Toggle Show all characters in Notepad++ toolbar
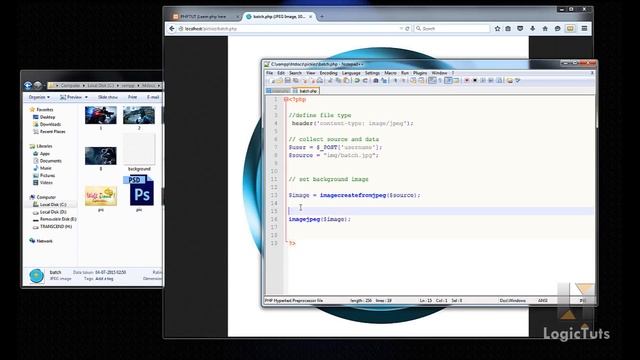The image size is (640, 360). click(x=440, y=81)
